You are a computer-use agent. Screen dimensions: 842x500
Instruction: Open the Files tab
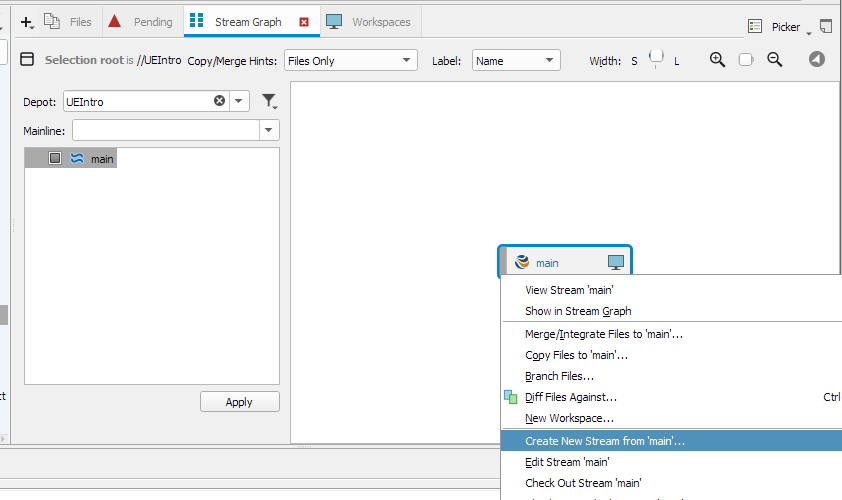tap(67, 22)
